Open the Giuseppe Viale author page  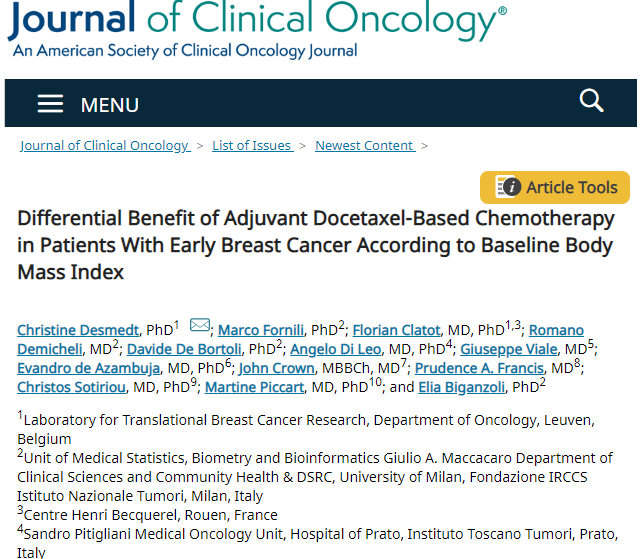coord(508,349)
